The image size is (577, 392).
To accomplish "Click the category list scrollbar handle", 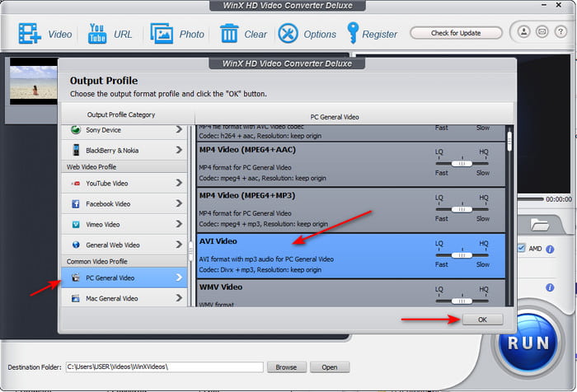I will coord(190,251).
